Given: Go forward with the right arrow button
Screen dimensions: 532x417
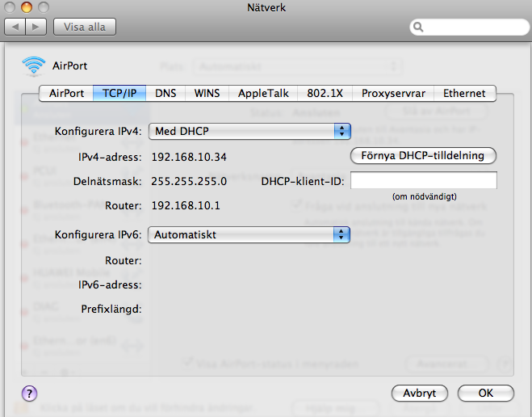Looking at the screenshot, I should (36, 27).
